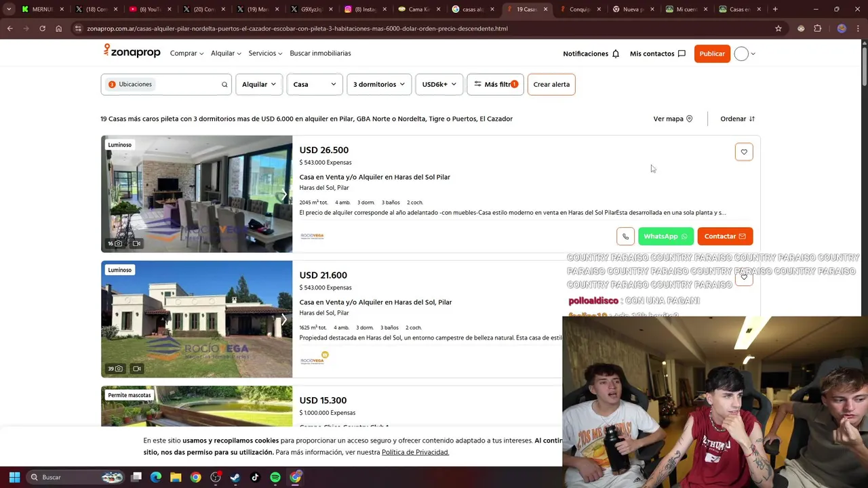Click the phone icon on the USD 26.500 listing
The width and height of the screenshot is (868, 488).
click(625, 236)
